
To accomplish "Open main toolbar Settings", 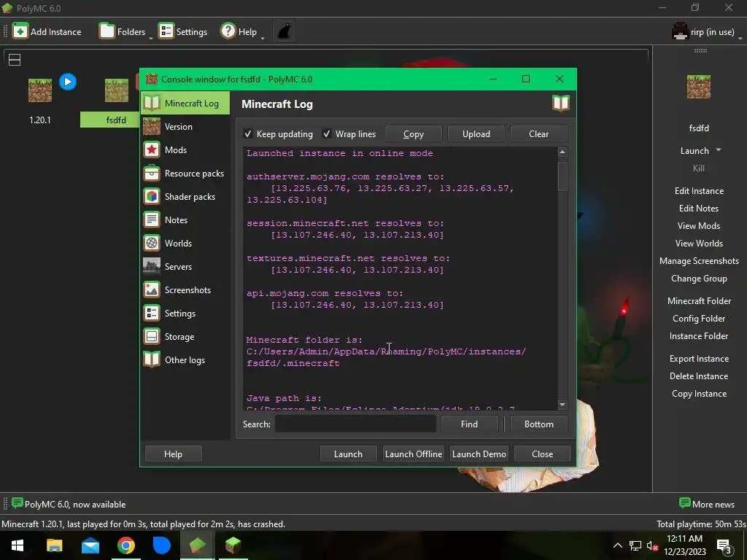I will [x=183, y=31].
